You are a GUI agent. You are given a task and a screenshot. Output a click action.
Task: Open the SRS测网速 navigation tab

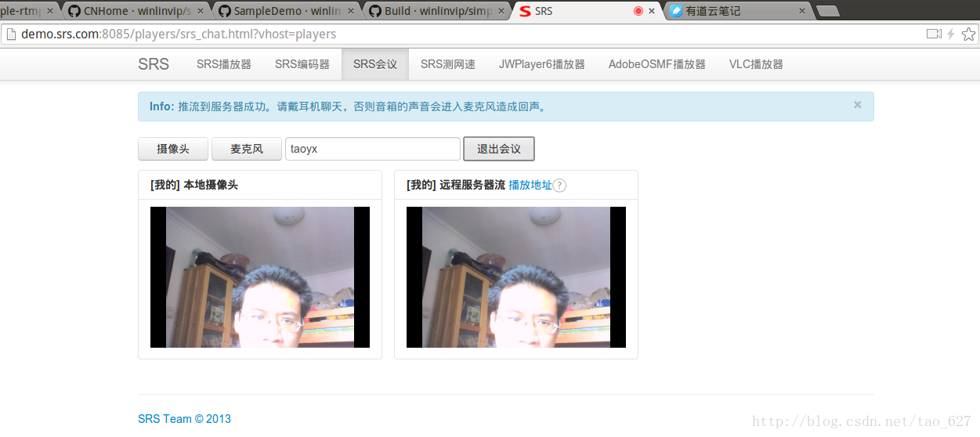click(x=448, y=64)
